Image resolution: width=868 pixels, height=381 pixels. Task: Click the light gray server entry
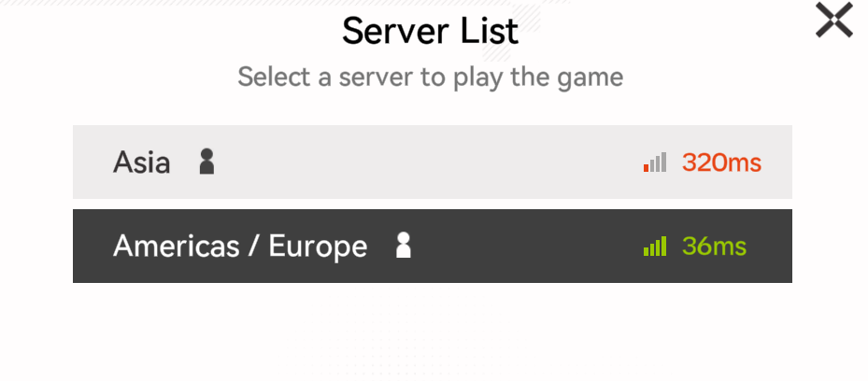433,162
